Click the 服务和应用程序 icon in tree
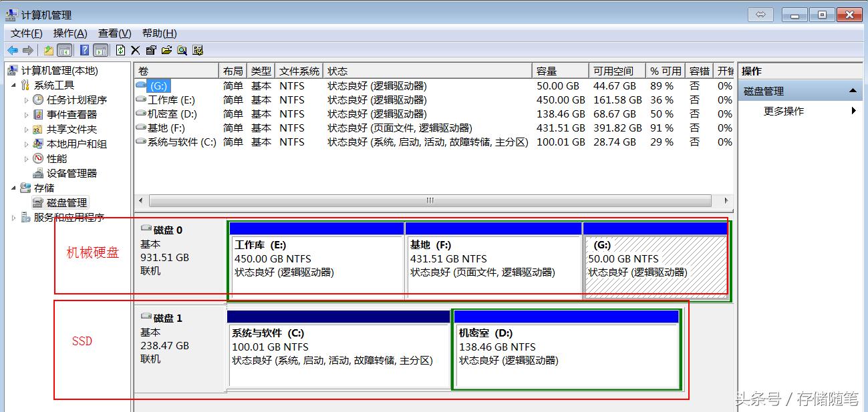868x412 pixels. tap(25, 217)
